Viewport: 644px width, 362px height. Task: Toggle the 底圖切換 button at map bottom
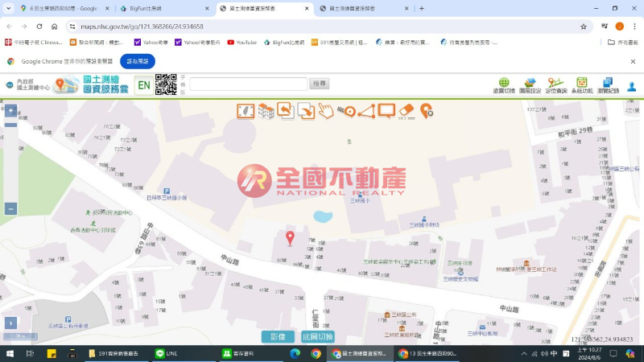click(317, 337)
